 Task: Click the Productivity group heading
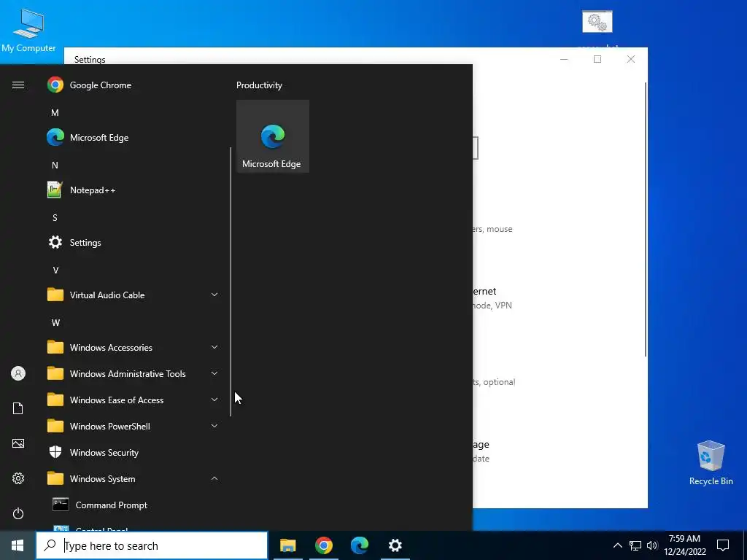click(x=259, y=85)
